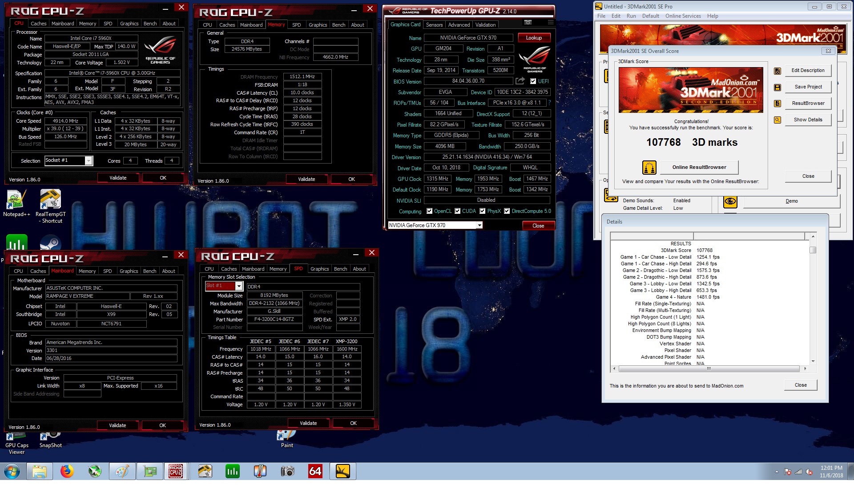Image resolution: width=854 pixels, height=504 pixels.
Task: Click the ROG CPU-Z taskbar icon
Action: tap(175, 471)
